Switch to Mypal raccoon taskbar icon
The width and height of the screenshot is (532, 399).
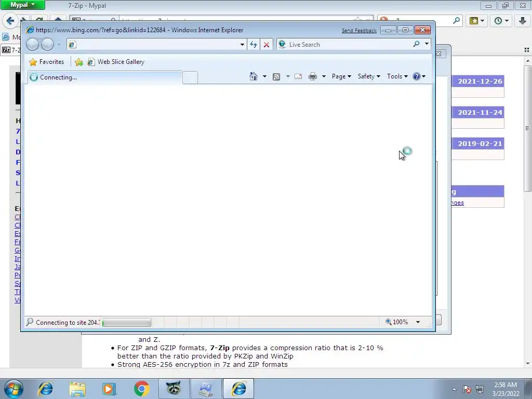tap(174, 389)
